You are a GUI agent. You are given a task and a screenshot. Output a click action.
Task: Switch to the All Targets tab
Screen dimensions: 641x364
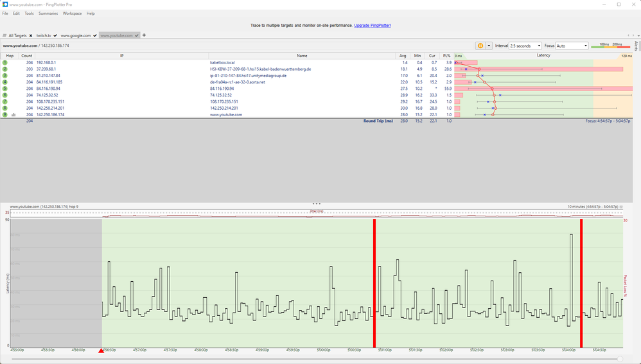(x=17, y=35)
